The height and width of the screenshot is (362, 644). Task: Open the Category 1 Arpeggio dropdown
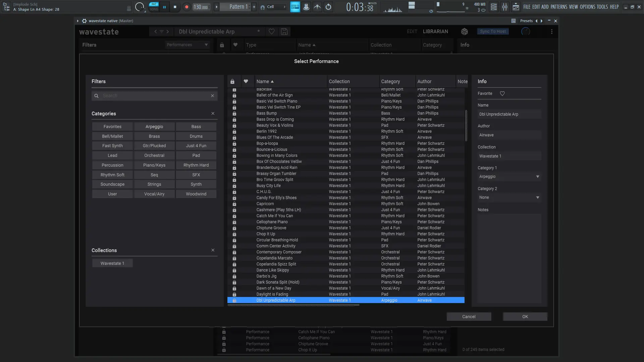point(509,177)
